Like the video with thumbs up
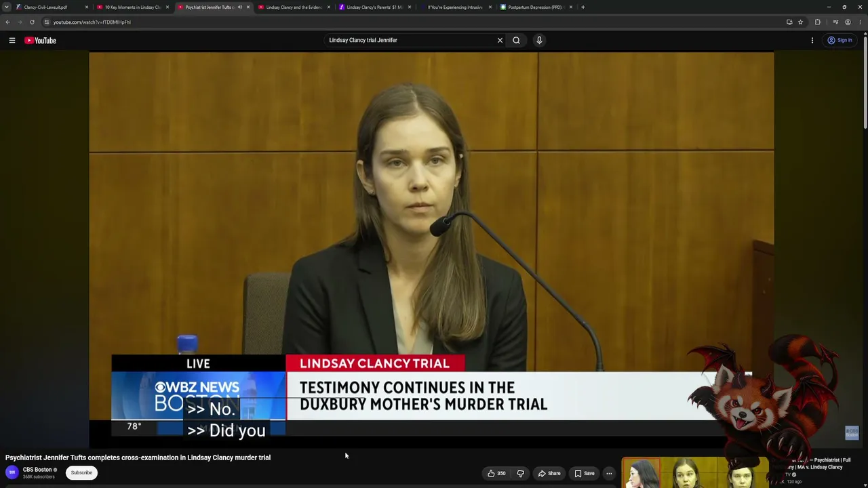This screenshot has height=488, width=868. tap(496, 473)
